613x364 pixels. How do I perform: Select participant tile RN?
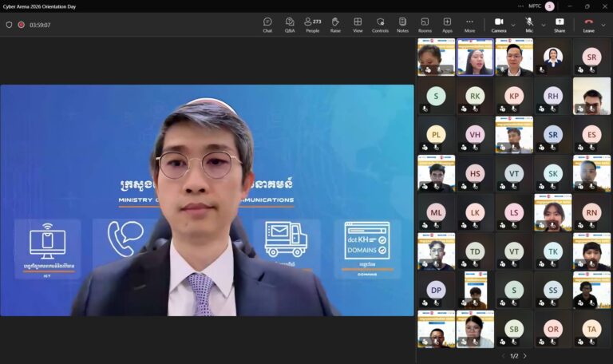coord(591,212)
